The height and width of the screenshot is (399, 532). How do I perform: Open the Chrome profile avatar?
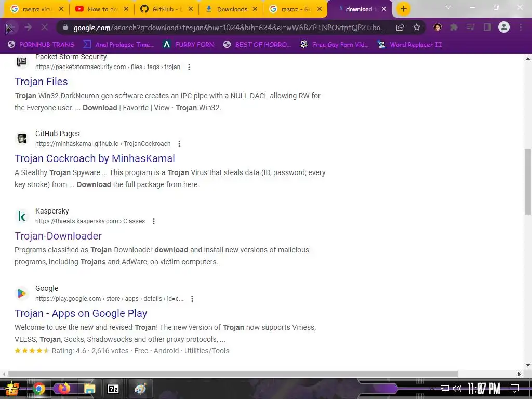(504, 27)
